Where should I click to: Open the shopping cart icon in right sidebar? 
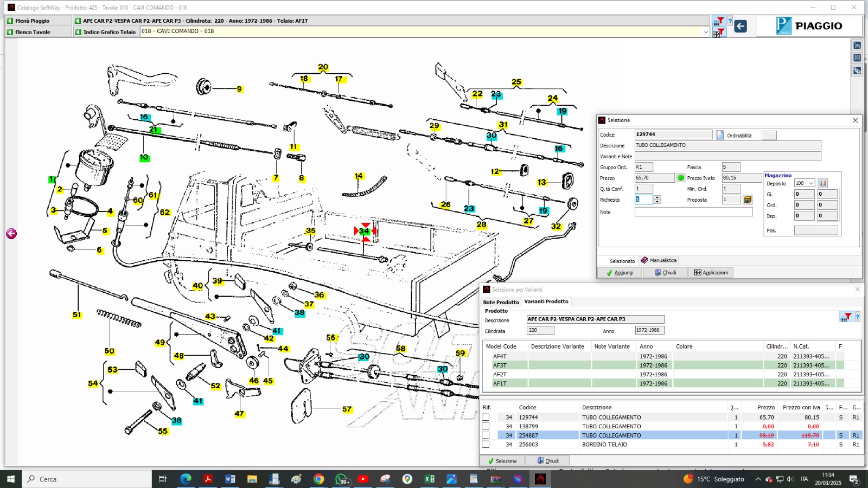pos(857,46)
